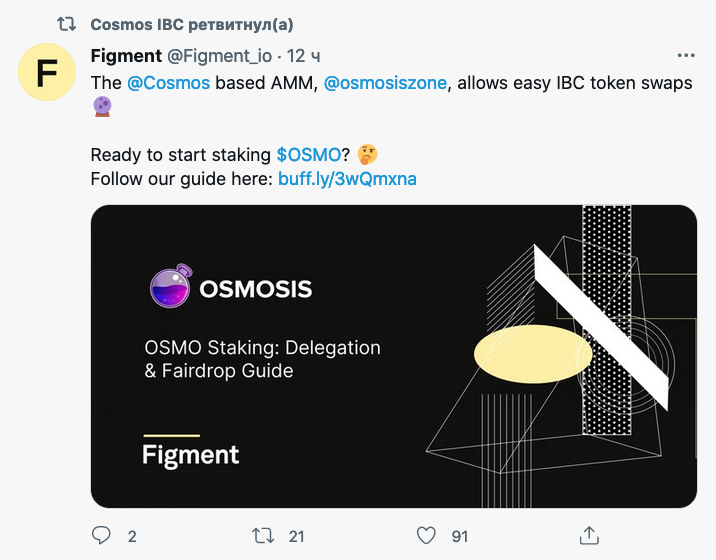Like the tweet with heart icon

tap(426, 535)
